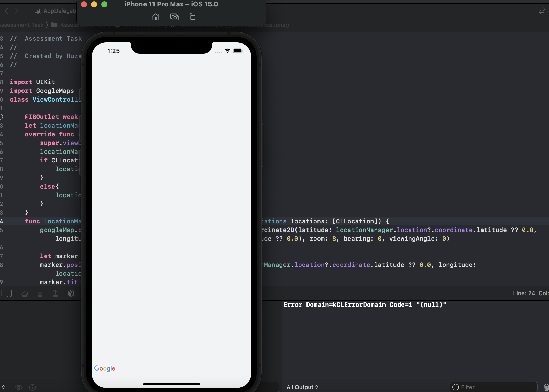Click the 1:25 clock in the simulator status bar
549x392 pixels.
tap(114, 51)
